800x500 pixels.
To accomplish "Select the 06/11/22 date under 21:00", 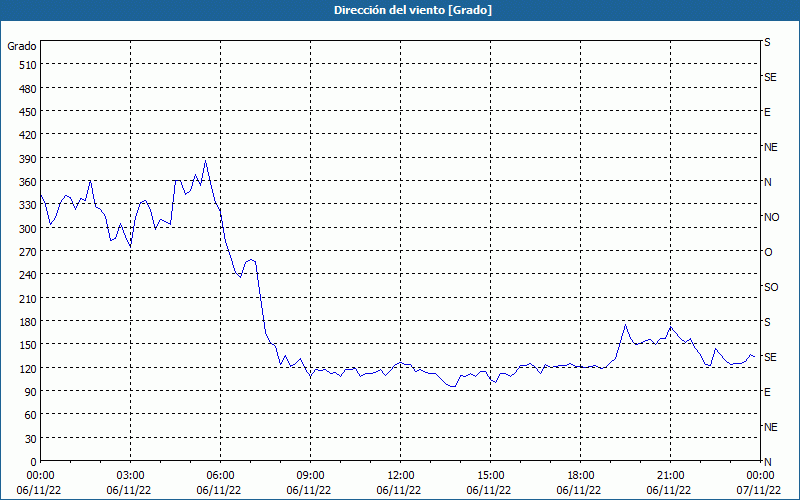I will tap(669, 490).
